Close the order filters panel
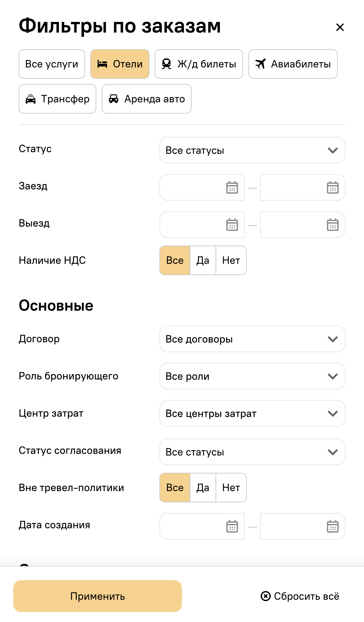The height and width of the screenshot is (622, 364). pyautogui.click(x=340, y=27)
